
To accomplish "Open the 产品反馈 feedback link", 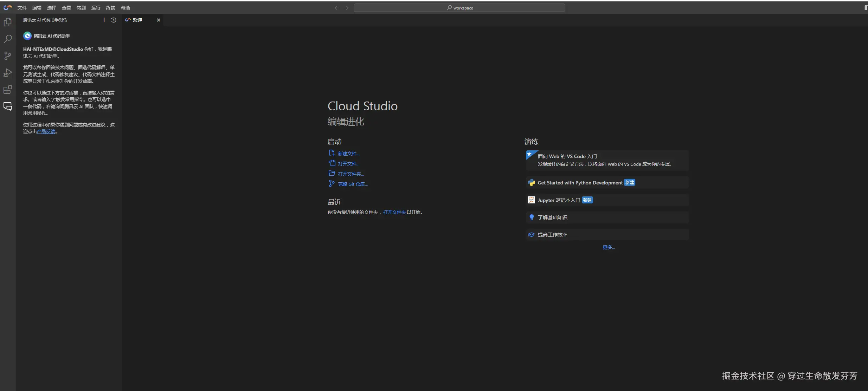I will click(x=46, y=131).
